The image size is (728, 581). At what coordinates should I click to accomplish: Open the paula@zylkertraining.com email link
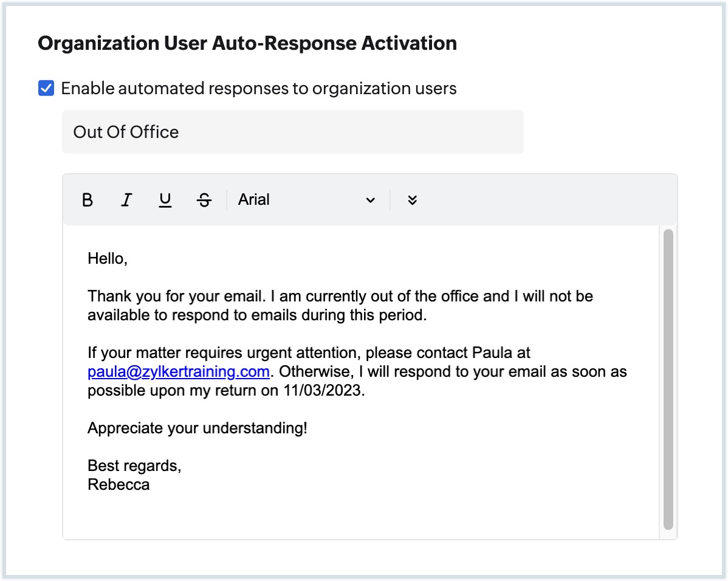(x=178, y=371)
